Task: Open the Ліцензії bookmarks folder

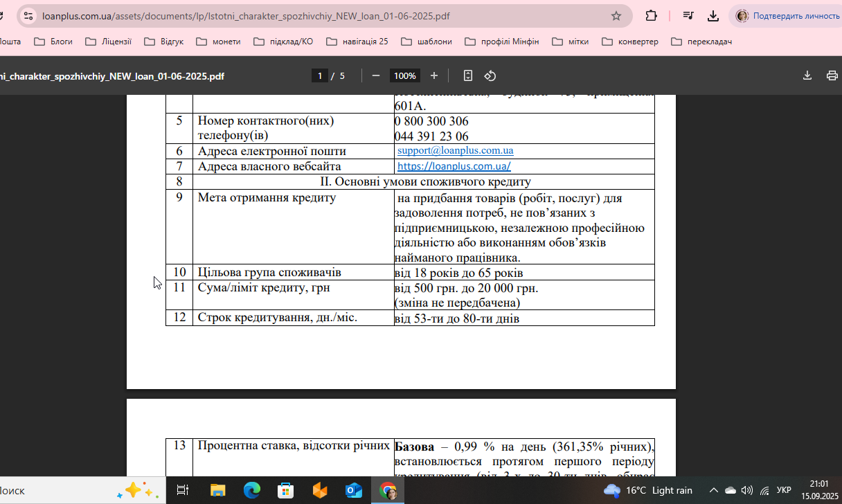Action: coord(108,42)
